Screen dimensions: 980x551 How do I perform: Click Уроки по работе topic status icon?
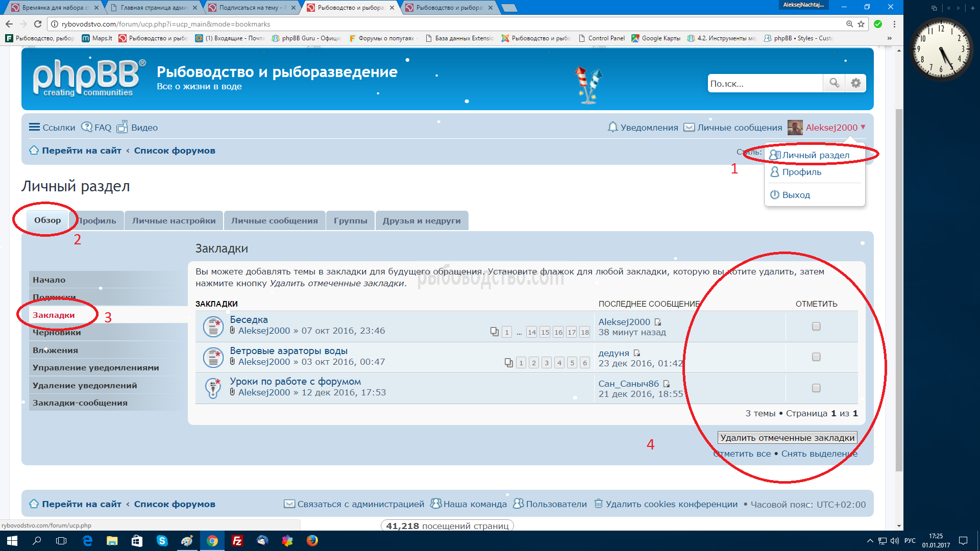[213, 388]
